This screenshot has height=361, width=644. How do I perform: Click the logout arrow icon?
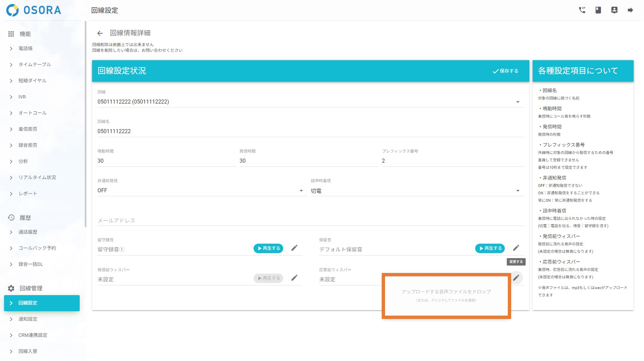(x=630, y=10)
